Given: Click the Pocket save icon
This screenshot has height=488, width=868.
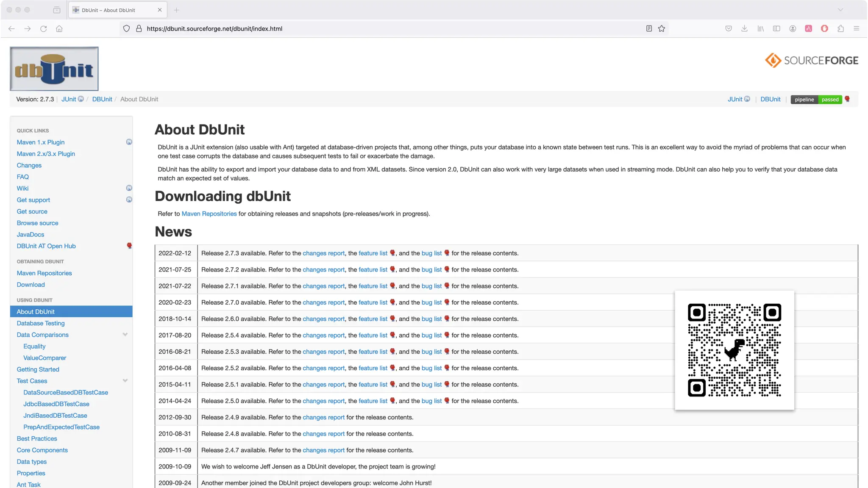Looking at the screenshot, I should pyautogui.click(x=728, y=28).
